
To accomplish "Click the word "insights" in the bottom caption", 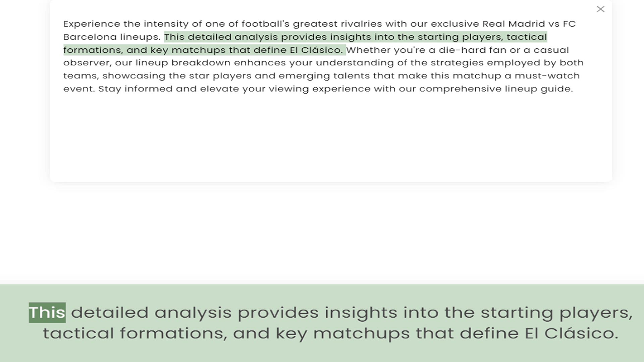I will 361,313.
